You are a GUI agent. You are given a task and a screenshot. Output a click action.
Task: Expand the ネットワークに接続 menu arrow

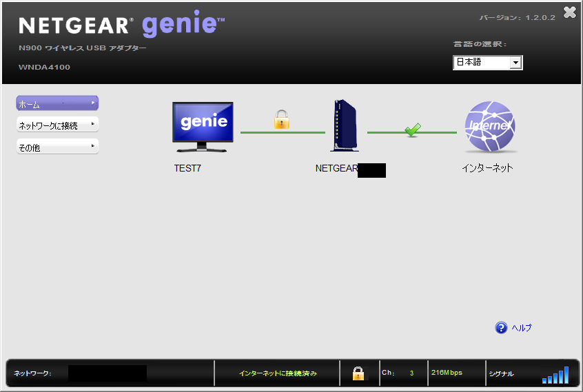93,125
